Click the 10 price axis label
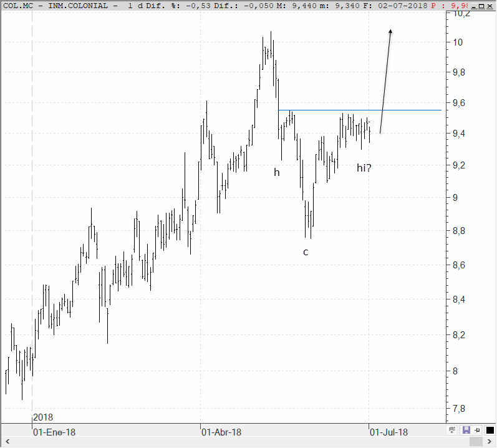Screen dimensions: 497x448 point(458,42)
